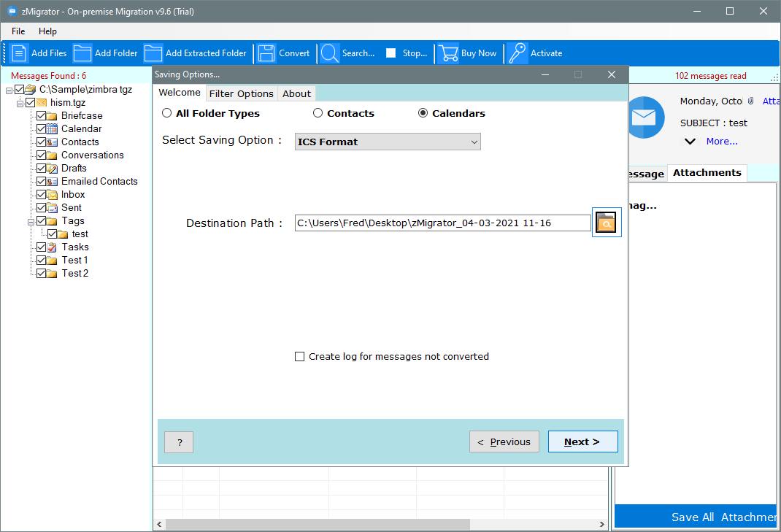Screen dimensions: 781x532
Task: Click the More... link
Action: point(722,142)
